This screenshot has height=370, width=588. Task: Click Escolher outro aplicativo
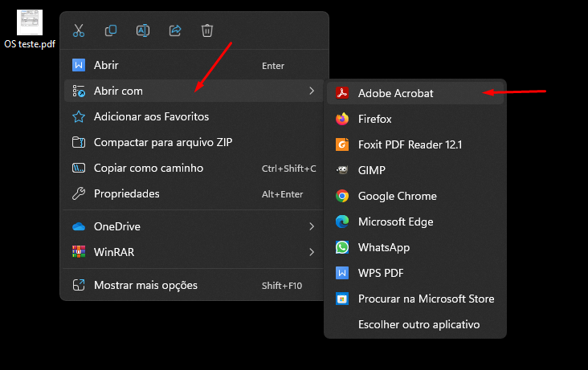pos(415,324)
